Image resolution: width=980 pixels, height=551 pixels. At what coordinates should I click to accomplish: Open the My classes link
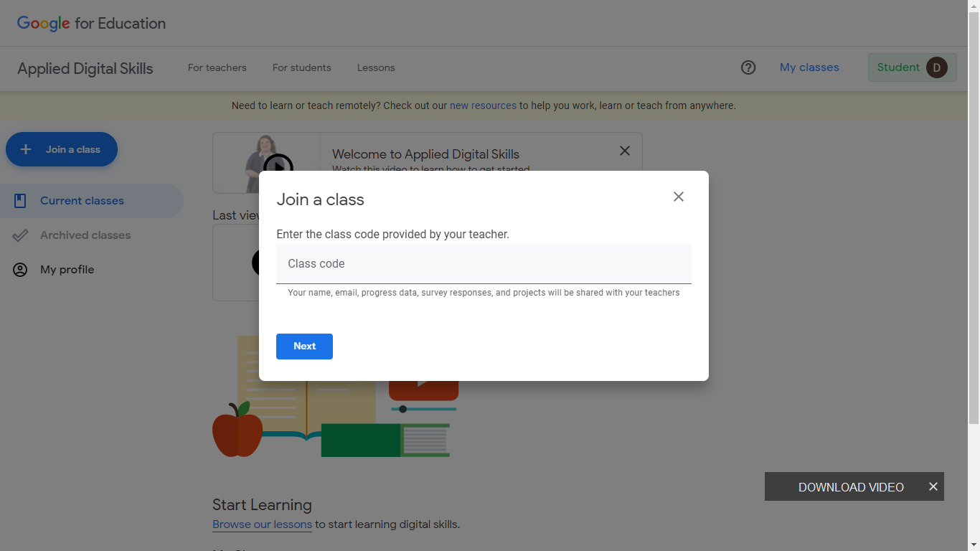click(809, 67)
